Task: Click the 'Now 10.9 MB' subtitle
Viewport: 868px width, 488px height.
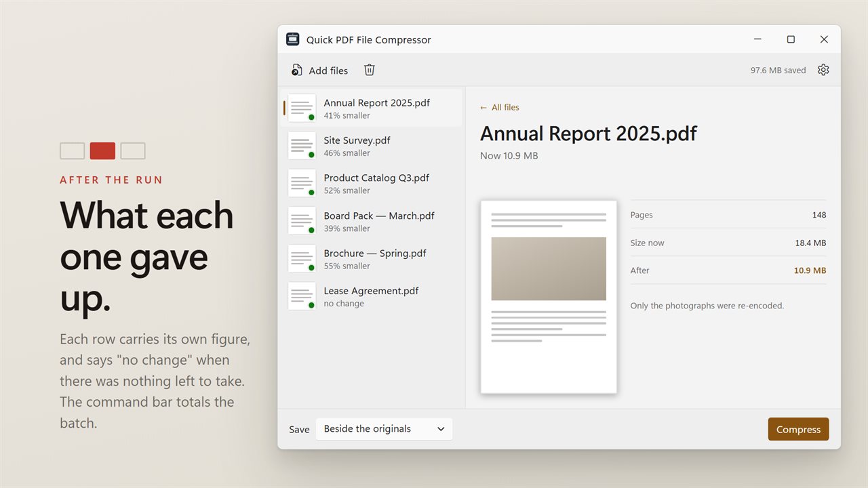Action: pos(509,156)
